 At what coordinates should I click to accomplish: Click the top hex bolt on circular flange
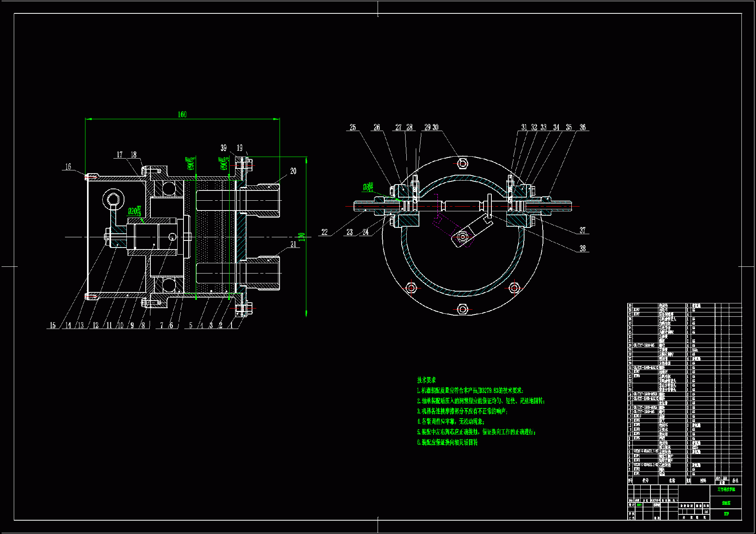pos(463,163)
